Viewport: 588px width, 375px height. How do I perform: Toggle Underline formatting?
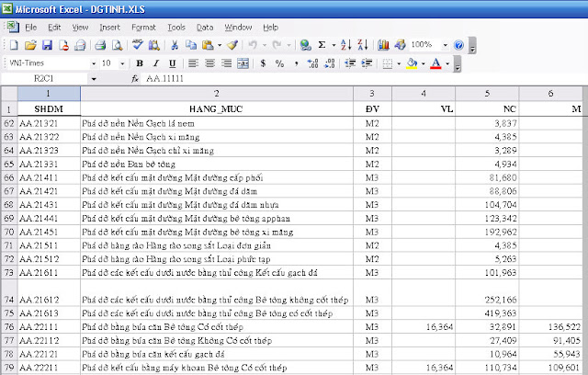(x=172, y=63)
